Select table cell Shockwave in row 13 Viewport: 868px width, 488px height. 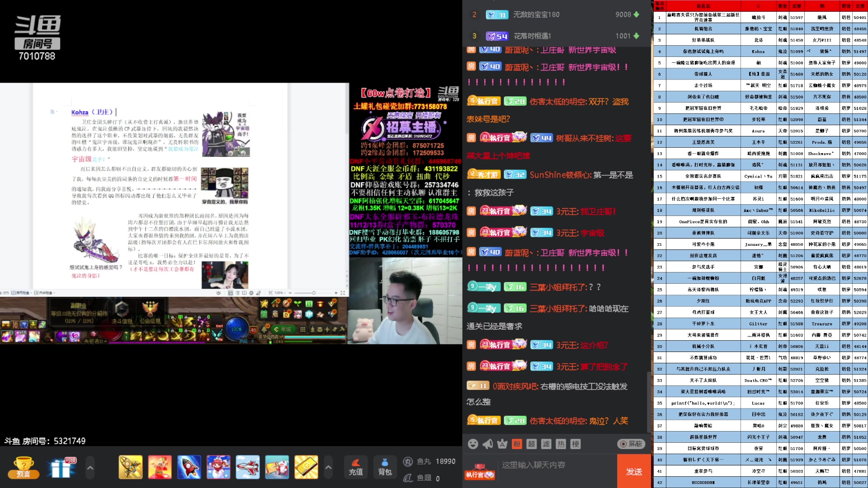pyautogui.click(x=822, y=154)
